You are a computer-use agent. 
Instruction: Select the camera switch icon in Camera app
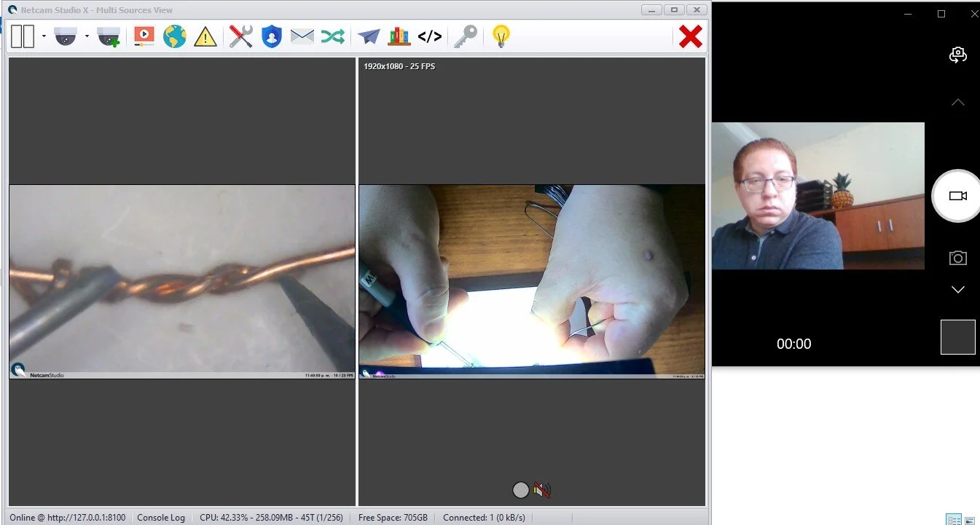tap(958, 55)
